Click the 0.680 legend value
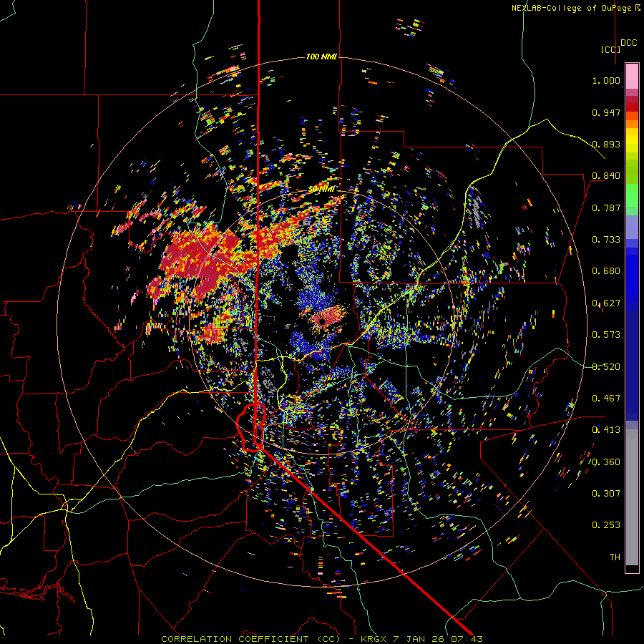 pyautogui.click(x=606, y=271)
